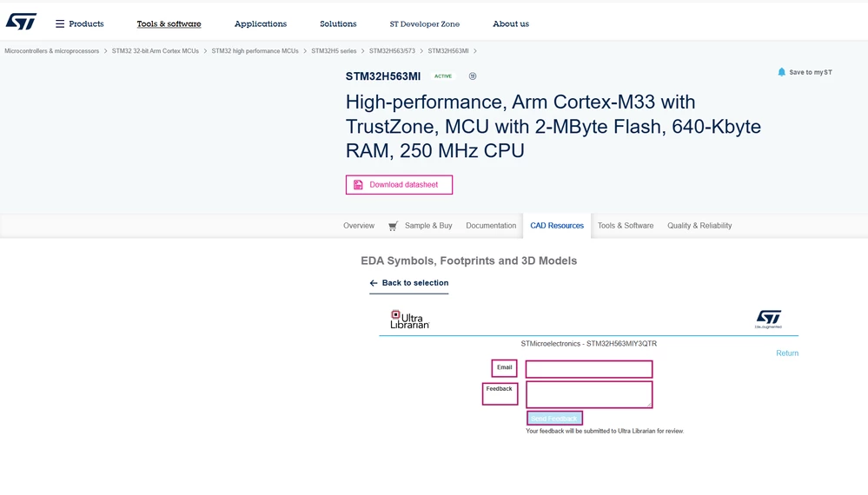The image size is (868, 495).
Task: Open the Solutions menu
Action: click(x=338, y=23)
